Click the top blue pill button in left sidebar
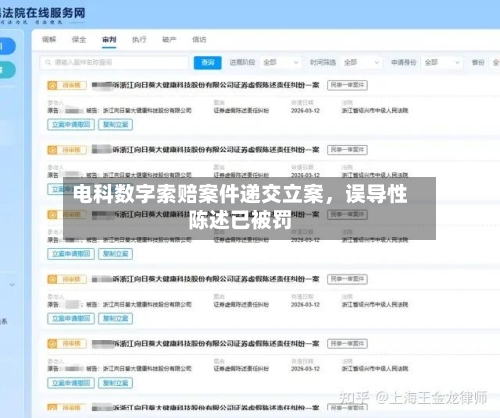 coord(7,46)
